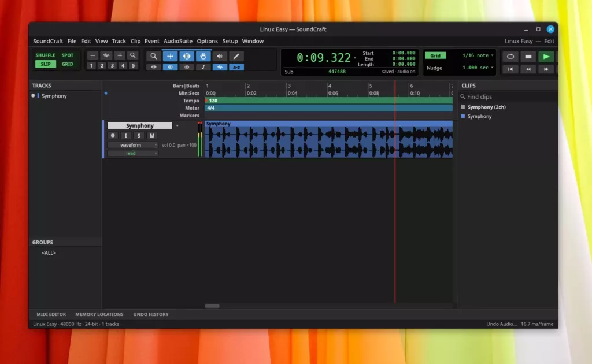Click the waveform height zoom button
This screenshot has height=364, width=592.
pos(106,55)
